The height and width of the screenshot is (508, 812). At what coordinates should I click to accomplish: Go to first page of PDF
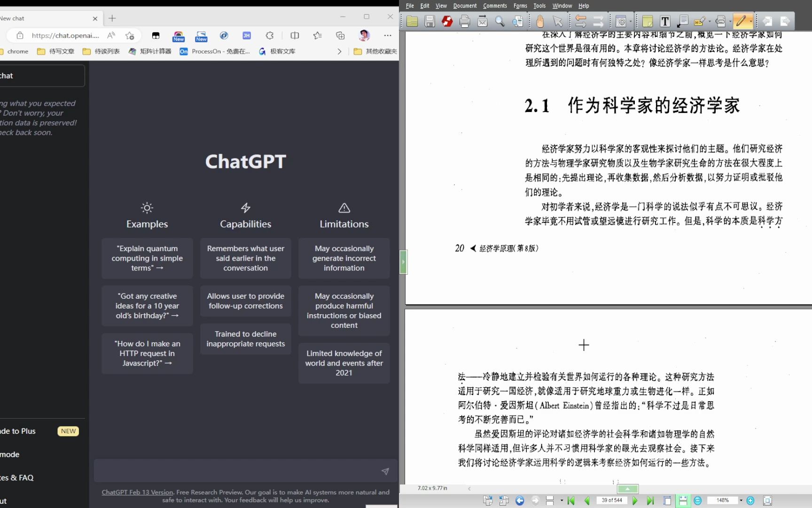pyautogui.click(x=571, y=500)
